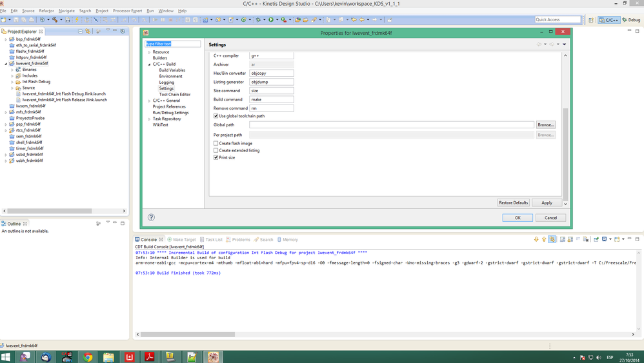Screen dimensions: 644x363
Task: Click the Global path input field
Action: pos(392,124)
